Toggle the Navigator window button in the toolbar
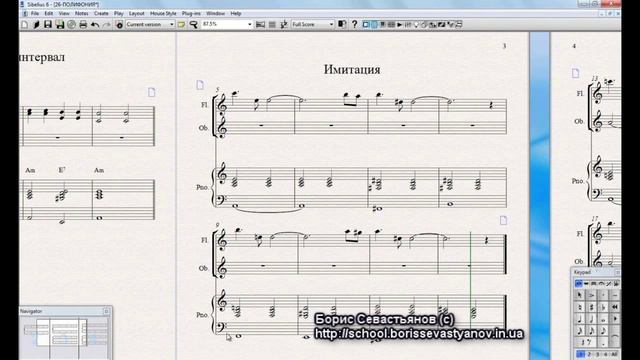This screenshot has width=640, height=360. 365,24
